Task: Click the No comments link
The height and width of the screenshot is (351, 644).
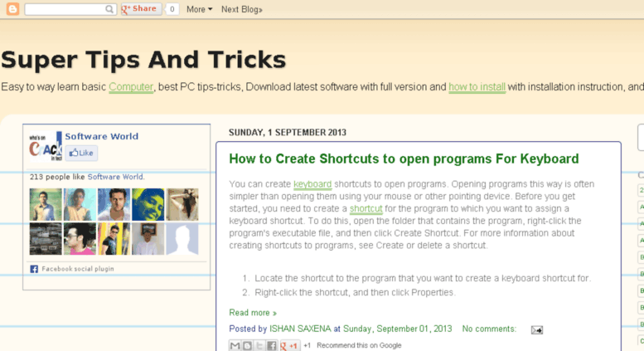Action: tap(488, 329)
